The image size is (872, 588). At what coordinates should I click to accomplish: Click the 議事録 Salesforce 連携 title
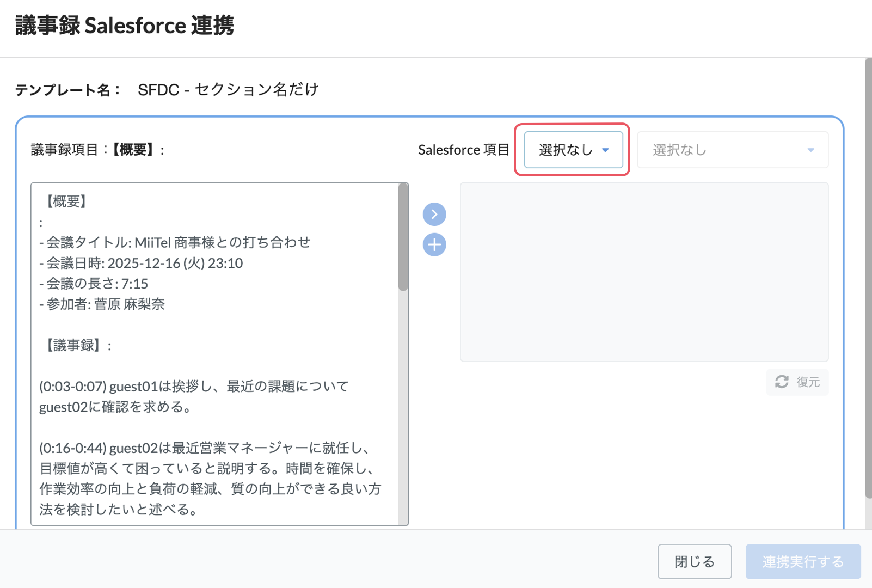click(125, 26)
